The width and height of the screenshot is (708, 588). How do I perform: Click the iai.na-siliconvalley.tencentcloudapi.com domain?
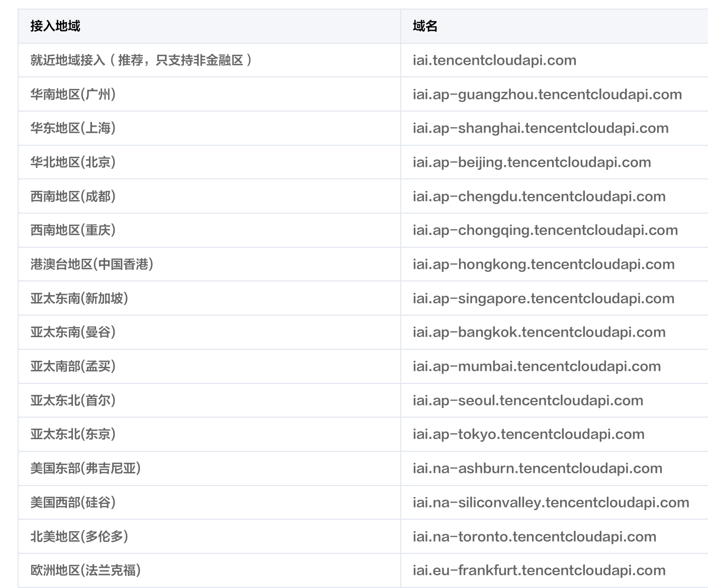point(551,503)
